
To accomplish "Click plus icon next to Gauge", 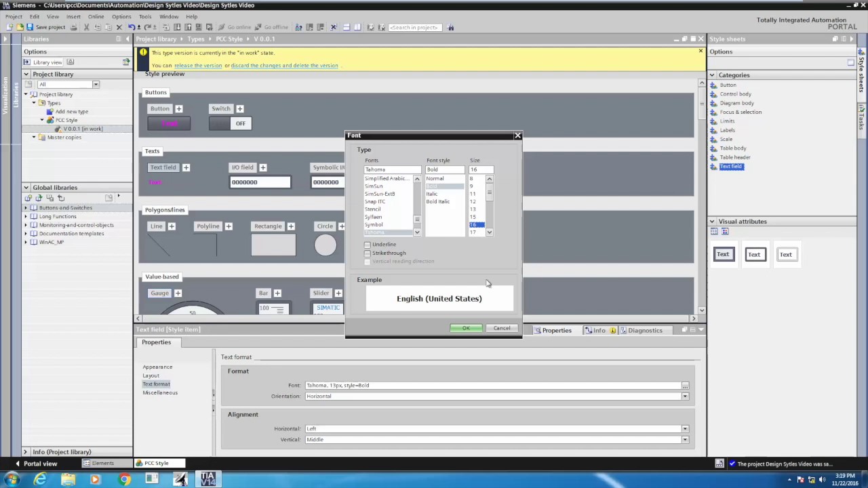I will (178, 293).
